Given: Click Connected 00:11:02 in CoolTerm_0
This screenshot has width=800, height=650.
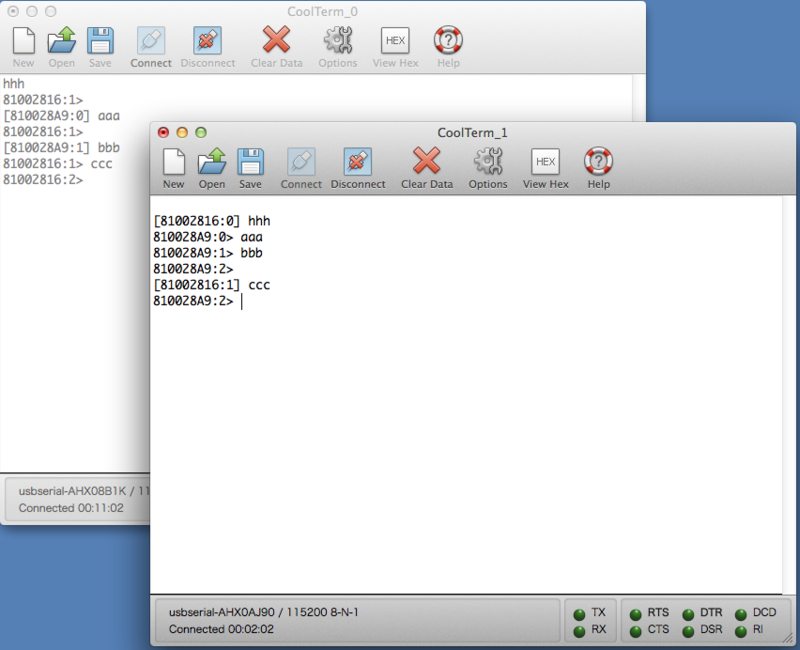Looking at the screenshot, I should click(x=71, y=508).
